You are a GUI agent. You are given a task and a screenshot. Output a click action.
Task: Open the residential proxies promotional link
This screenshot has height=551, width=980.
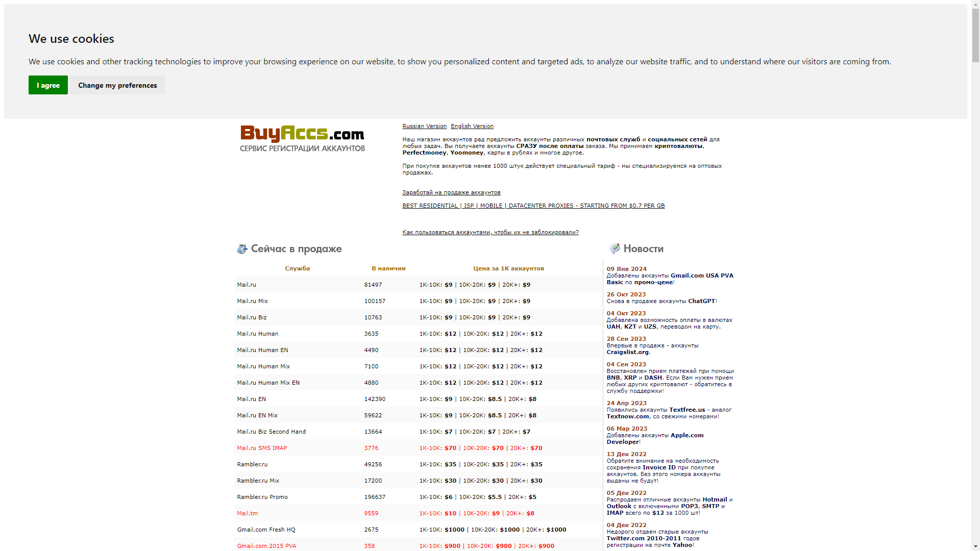(533, 206)
